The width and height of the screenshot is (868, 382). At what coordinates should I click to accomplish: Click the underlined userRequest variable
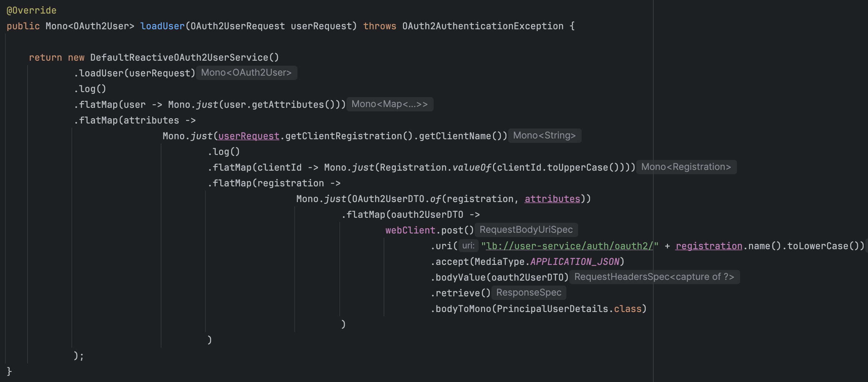tap(249, 136)
